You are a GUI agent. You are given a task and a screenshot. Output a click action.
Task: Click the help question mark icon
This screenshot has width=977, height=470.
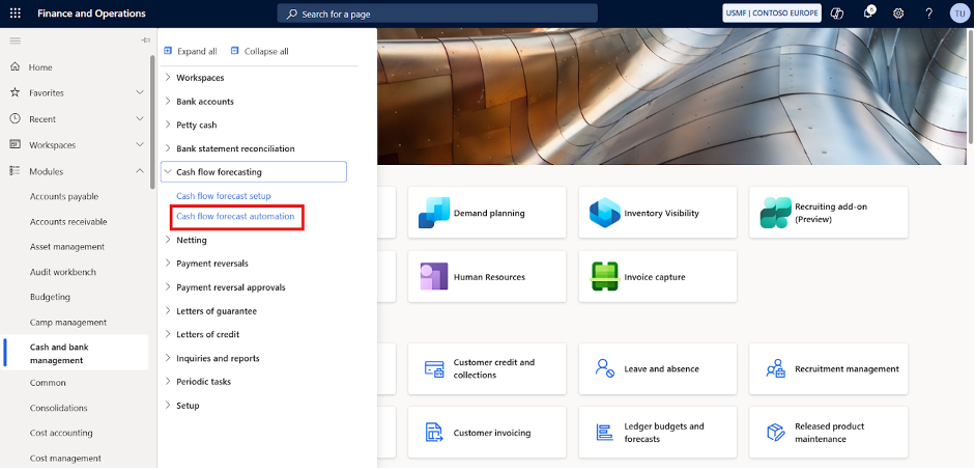point(929,14)
